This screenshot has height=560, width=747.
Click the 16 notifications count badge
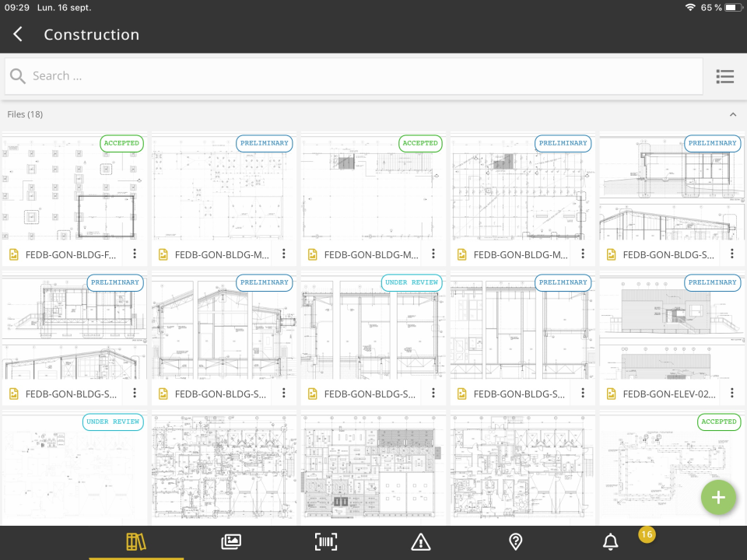pyautogui.click(x=647, y=534)
